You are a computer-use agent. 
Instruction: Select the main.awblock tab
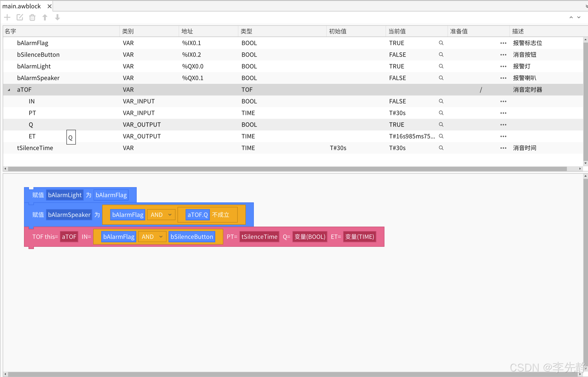pyautogui.click(x=22, y=6)
